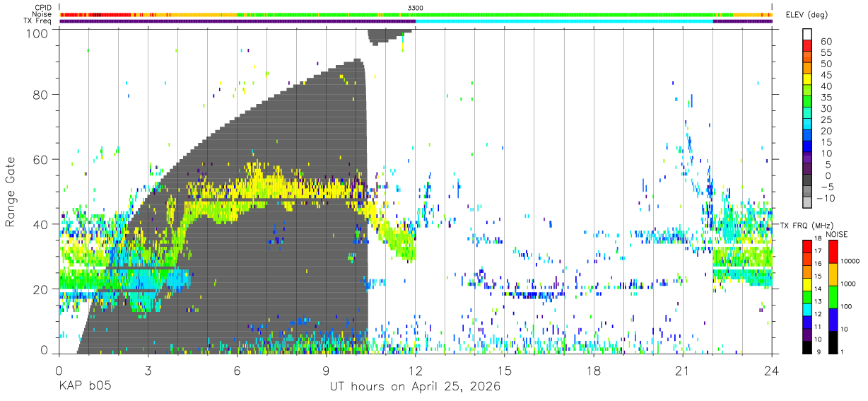
Task: Click the UT hour tick label 3
Action: point(148,371)
